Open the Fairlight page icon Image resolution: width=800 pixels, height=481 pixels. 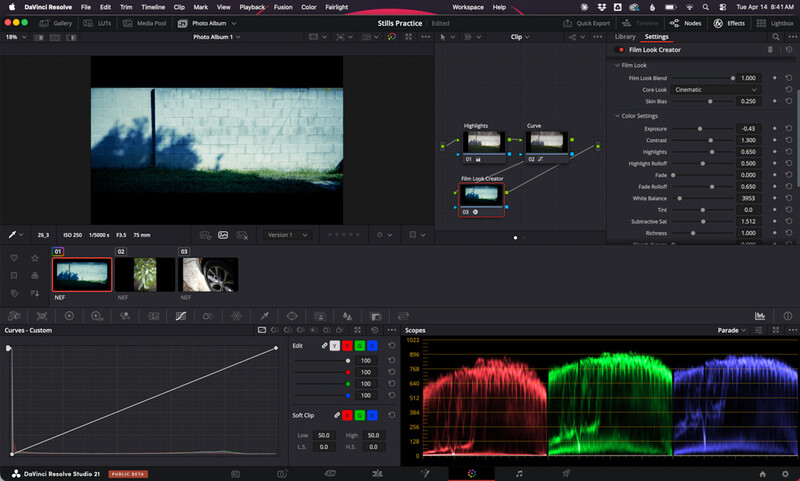pos(519,474)
